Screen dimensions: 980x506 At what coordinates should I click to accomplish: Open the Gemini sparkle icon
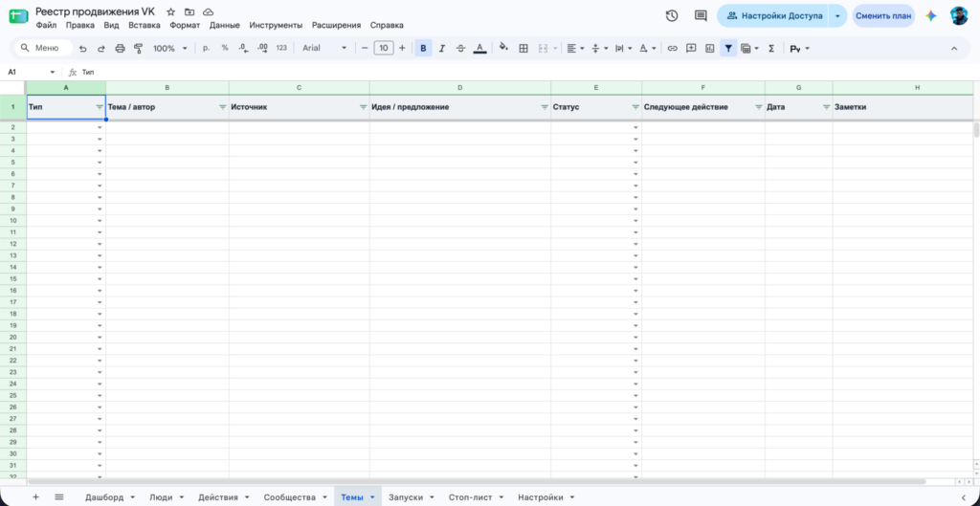931,16
